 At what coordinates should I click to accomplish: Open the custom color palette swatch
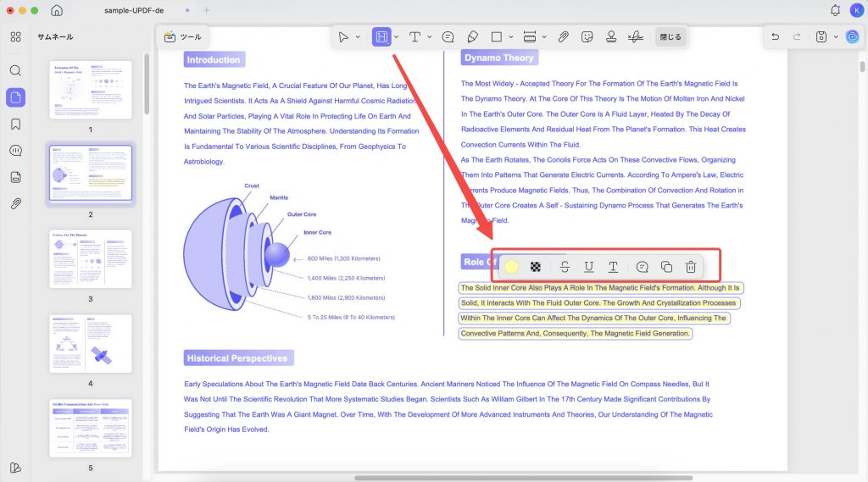coord(536,268)
